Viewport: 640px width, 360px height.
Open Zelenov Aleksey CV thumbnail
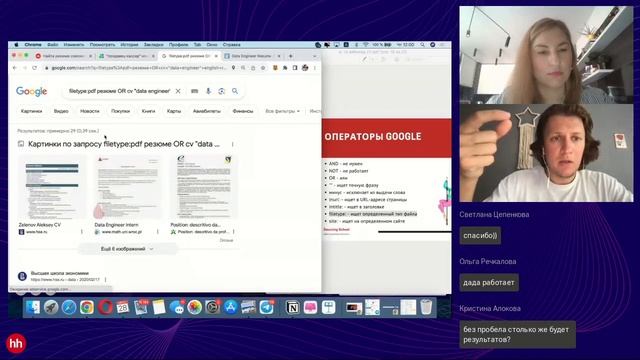[52, 187]
